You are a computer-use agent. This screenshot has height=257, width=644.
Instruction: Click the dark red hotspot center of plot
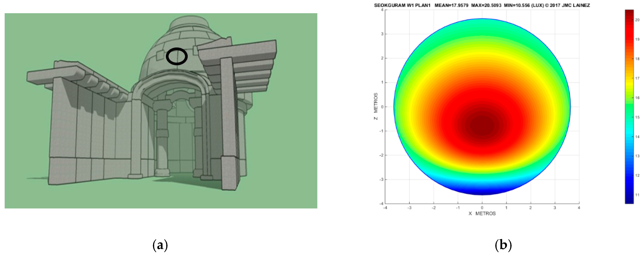(x=482, y=126)
